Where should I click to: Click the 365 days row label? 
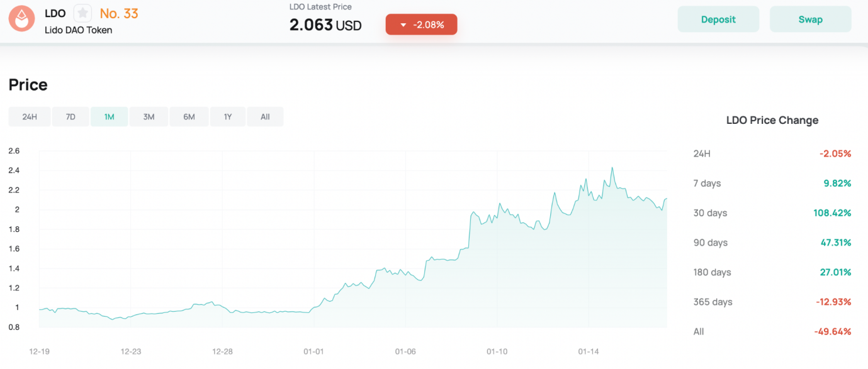713,302
